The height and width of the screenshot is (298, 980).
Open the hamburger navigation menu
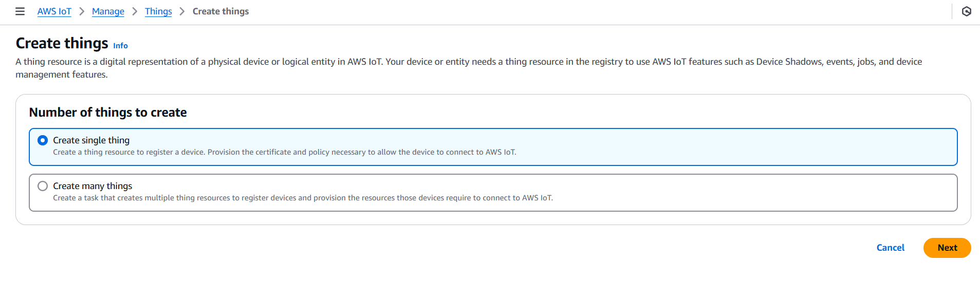[x=20, y=11]
